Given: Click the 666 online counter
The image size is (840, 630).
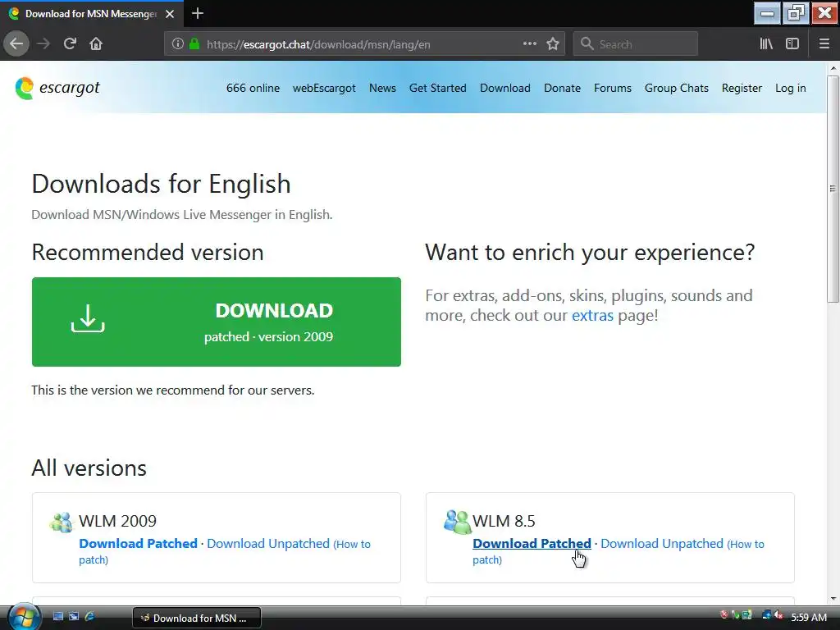Looking at the screenshot, I should [x=253, y=88].
